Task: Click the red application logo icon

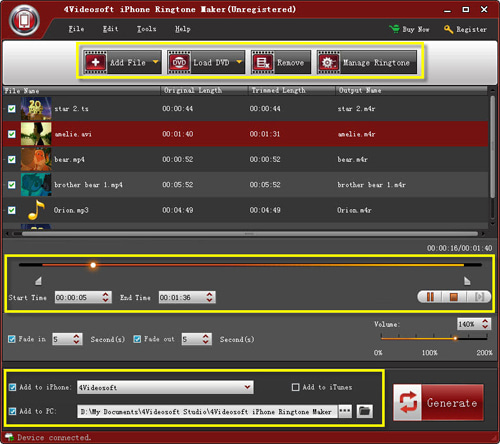Action: tap(24, 21)
